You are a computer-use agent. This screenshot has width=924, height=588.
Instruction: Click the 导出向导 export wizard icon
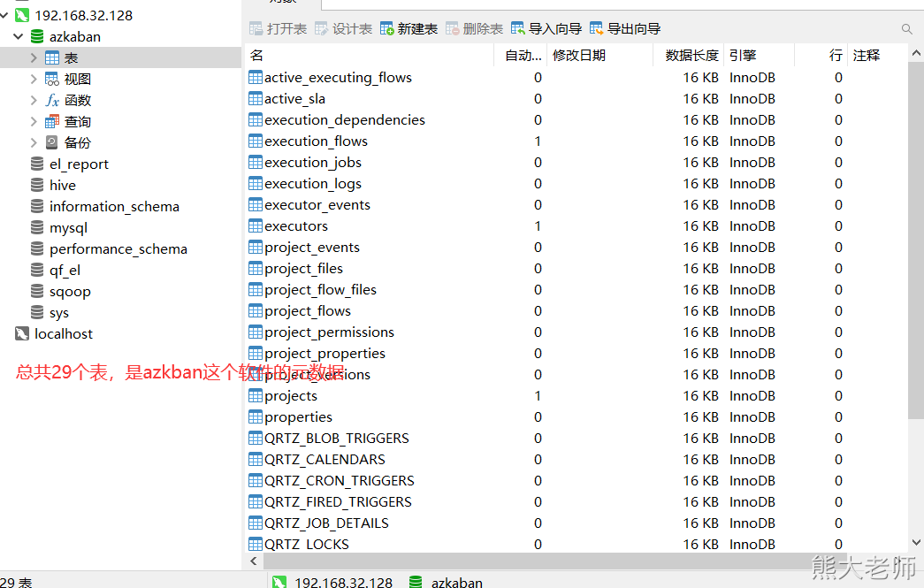point(596,29)
